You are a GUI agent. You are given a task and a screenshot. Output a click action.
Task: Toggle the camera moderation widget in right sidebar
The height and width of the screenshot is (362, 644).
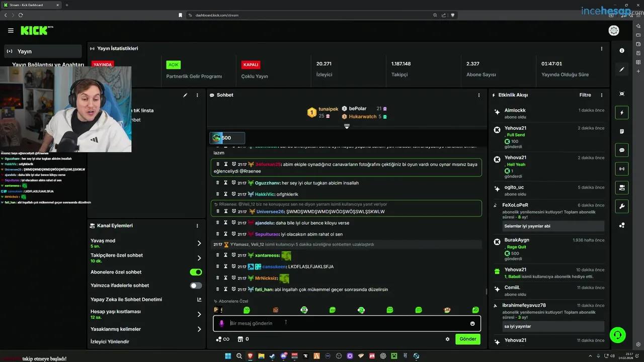622,188
